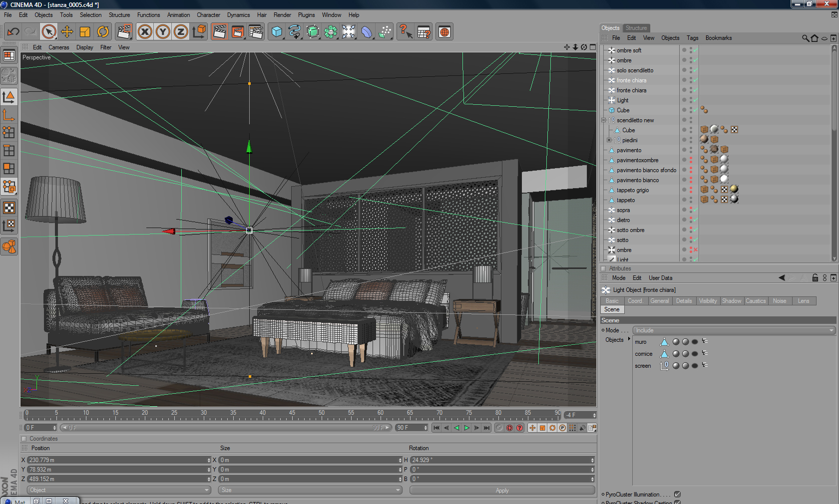Select the Live Selection tool

point(48,32)
